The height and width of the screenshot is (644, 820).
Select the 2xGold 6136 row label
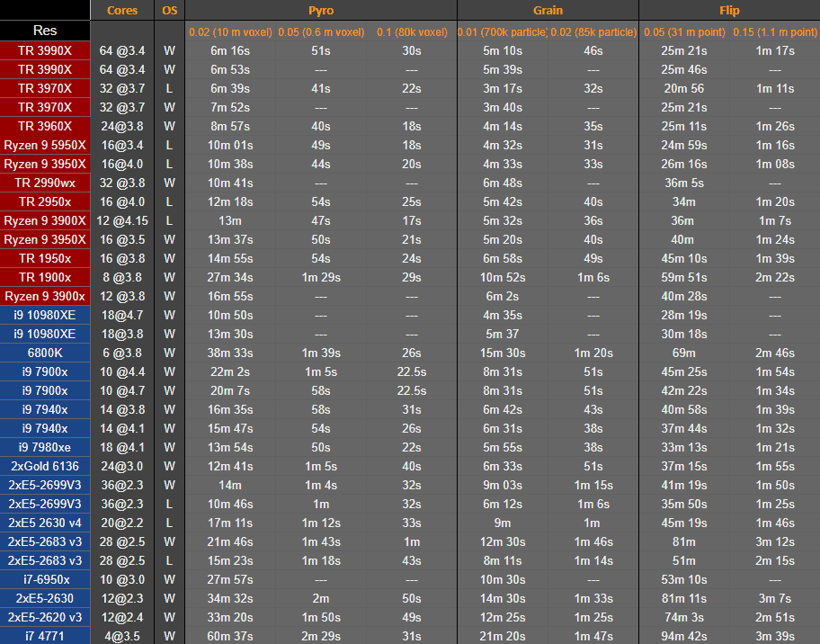click(x=45, y=466)
